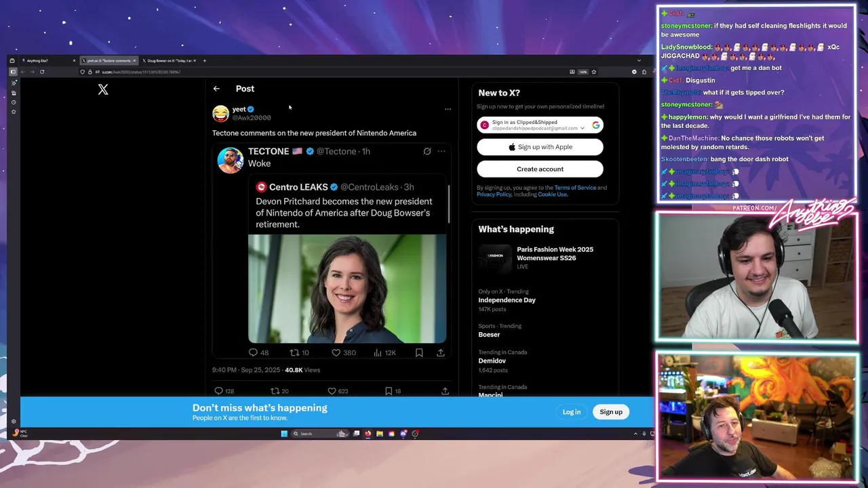The image size is (868, 488).
Task: Open Grok icon on Tectone's quoted post
Action: 427,151
